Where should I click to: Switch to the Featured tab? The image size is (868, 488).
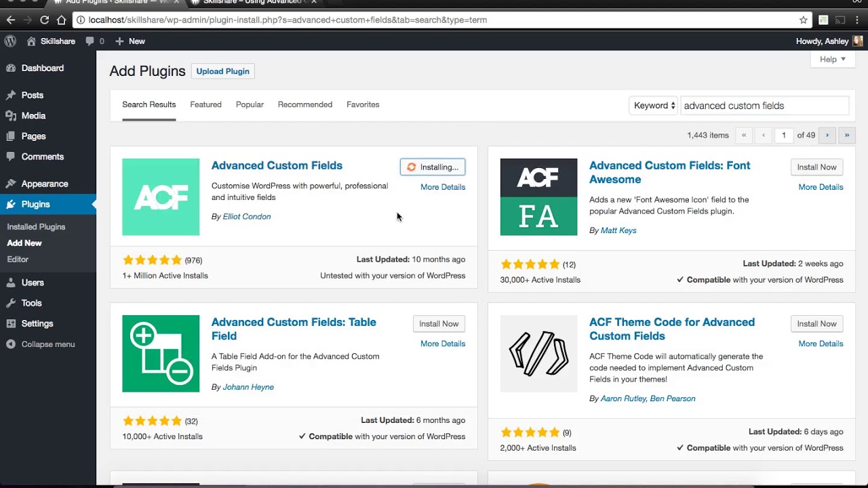coord(205,104)
